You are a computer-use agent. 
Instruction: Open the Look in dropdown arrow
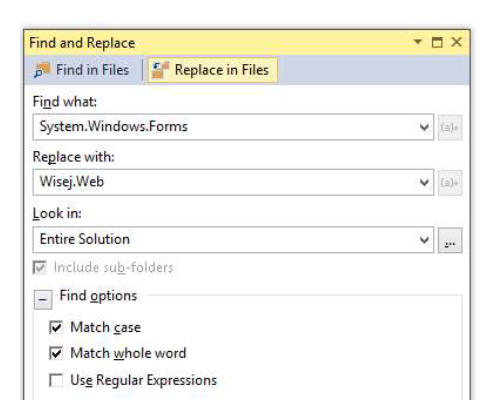point(424,240)
